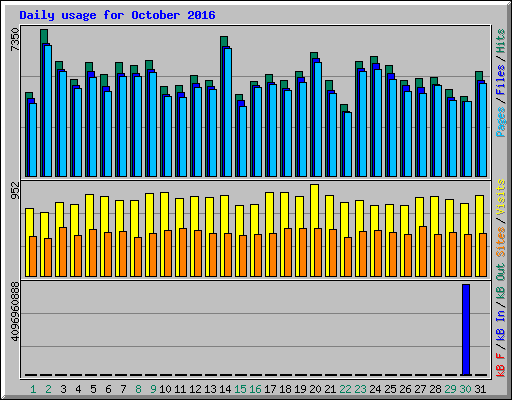Click day label '14' on the x-axis
This screenshot has height=400, width=512.
click(225, 389)
